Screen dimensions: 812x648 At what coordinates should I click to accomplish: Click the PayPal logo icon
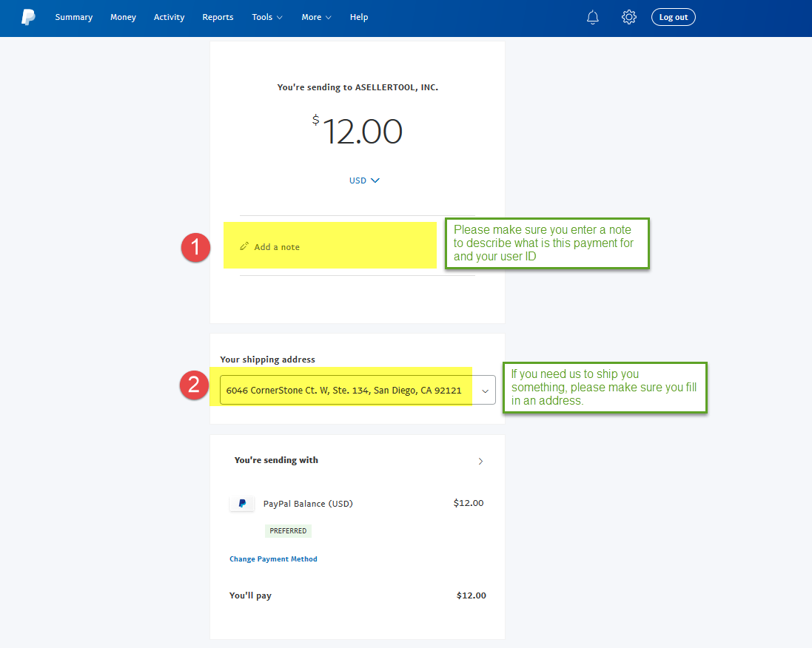tap(28, 17)
